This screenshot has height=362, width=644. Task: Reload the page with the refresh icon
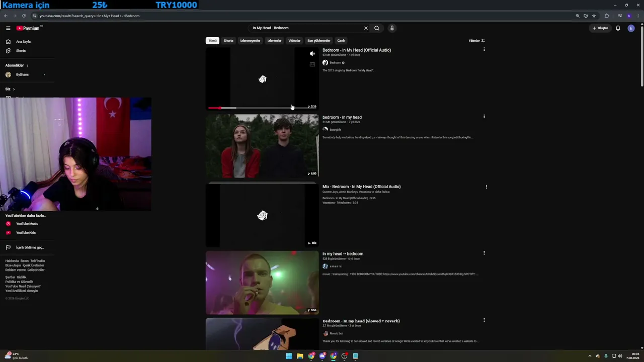(x=24, y=16)
